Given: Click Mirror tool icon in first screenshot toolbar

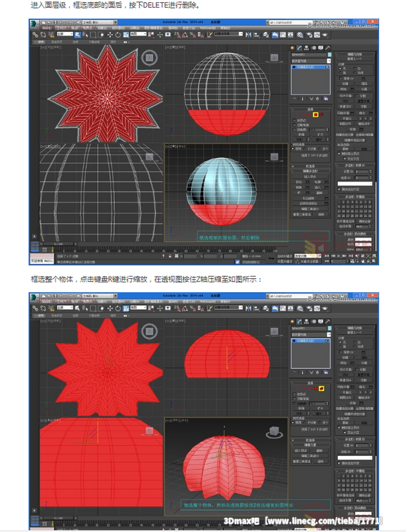Looking at the screenshot, I should 248,35.
